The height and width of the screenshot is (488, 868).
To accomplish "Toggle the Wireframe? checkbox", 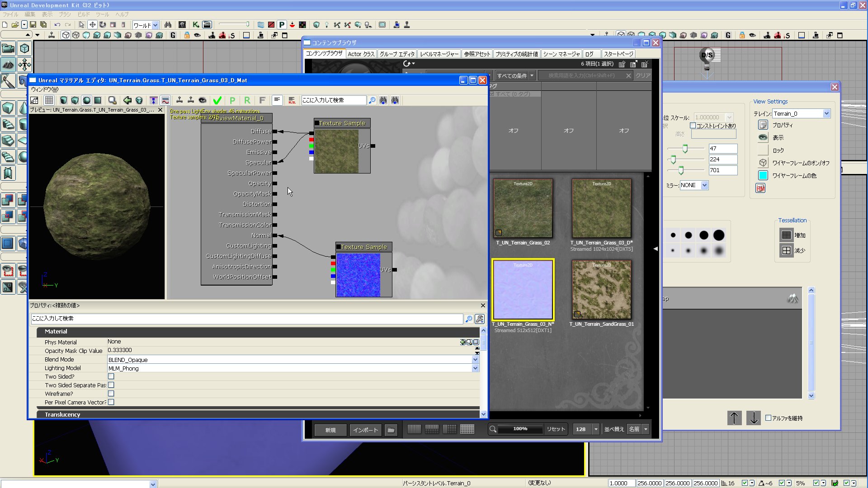I will click(111, 394).
